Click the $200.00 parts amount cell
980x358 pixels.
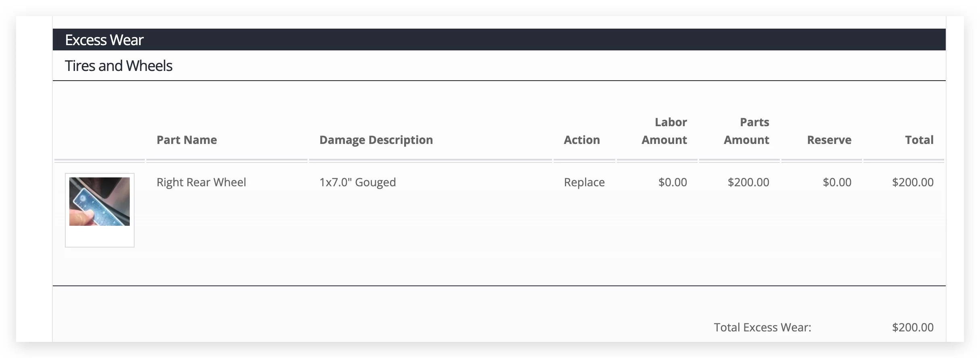[x=748, y=182]
